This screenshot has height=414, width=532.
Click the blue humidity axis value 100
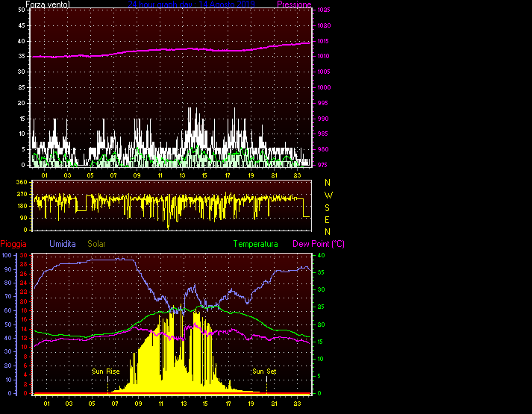point(7,255)
